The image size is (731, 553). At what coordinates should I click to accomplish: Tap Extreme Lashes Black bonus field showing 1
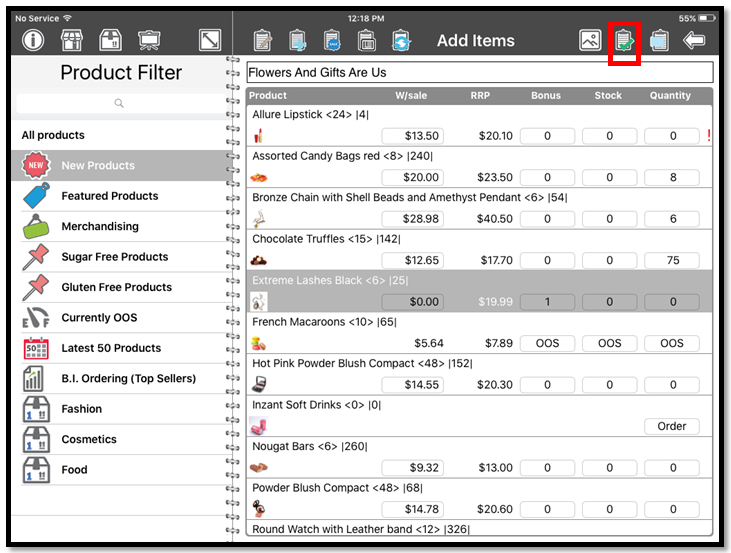(x=547, y=302)
